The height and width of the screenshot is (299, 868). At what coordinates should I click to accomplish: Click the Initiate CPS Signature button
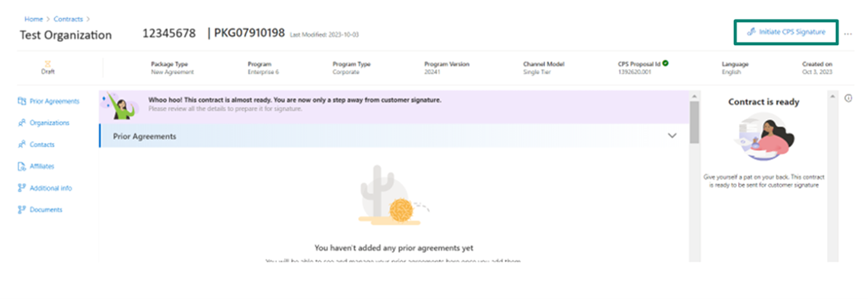(786, 32)
